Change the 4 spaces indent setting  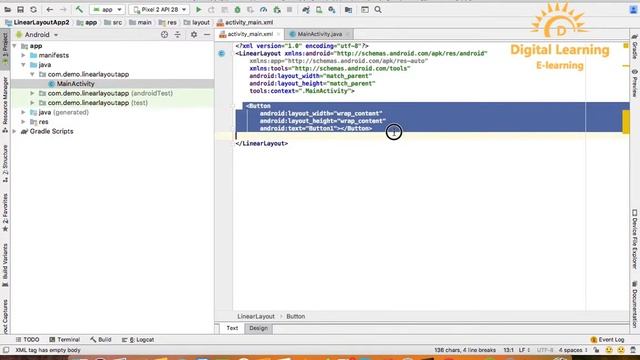click(x=573, y=350)
